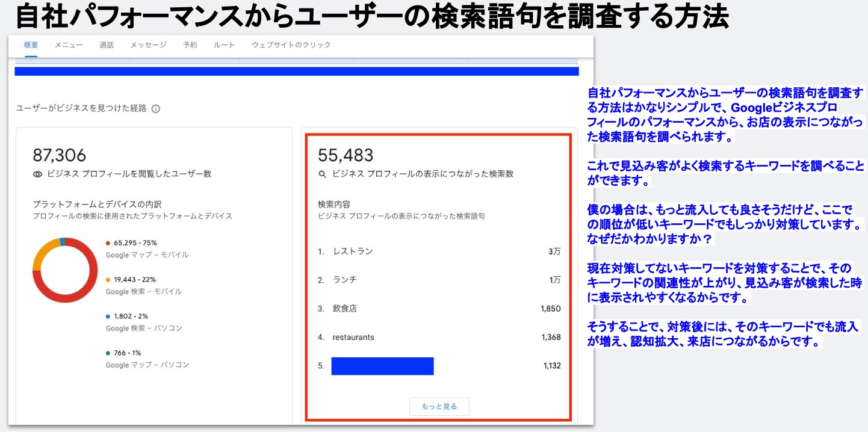The width and height of the screenshot is (868, 432).
Task: Click the magnifier icon beside 表示につながった検索数
Action: (323, 174)
